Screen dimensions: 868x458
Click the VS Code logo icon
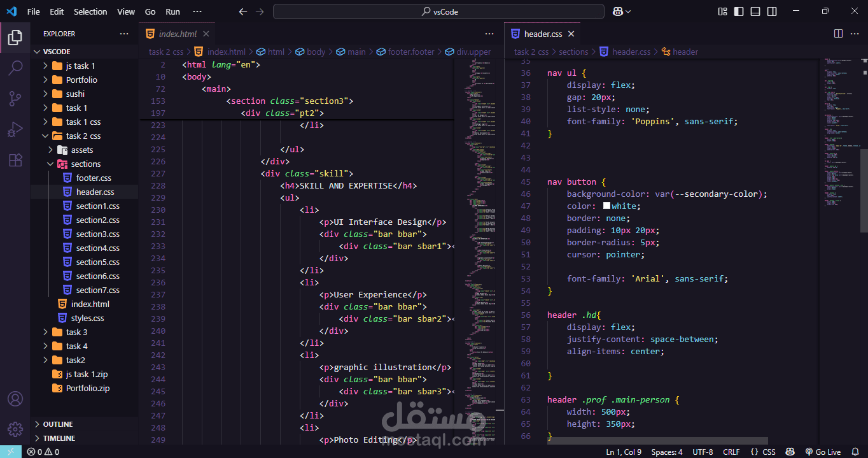(11, 11)
